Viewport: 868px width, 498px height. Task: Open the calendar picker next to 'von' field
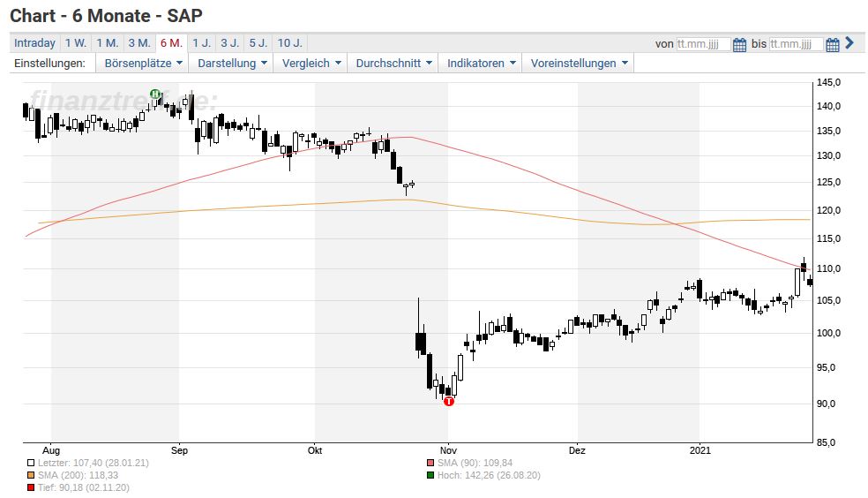739,45
